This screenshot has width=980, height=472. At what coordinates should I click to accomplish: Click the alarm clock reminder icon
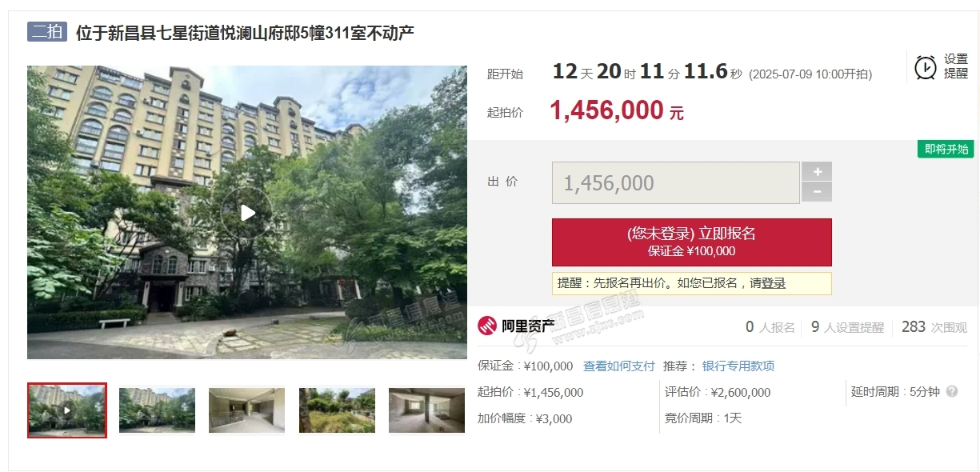pos(926,67)
